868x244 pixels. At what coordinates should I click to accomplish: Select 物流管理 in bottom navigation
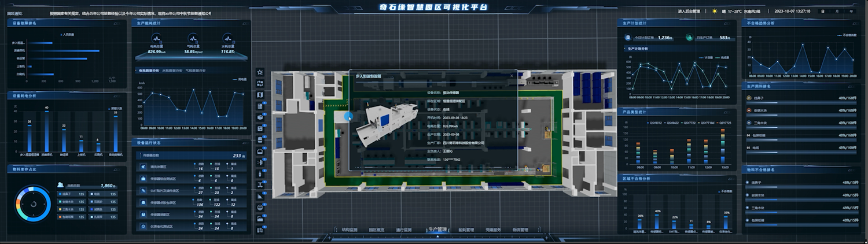point(520,230)
